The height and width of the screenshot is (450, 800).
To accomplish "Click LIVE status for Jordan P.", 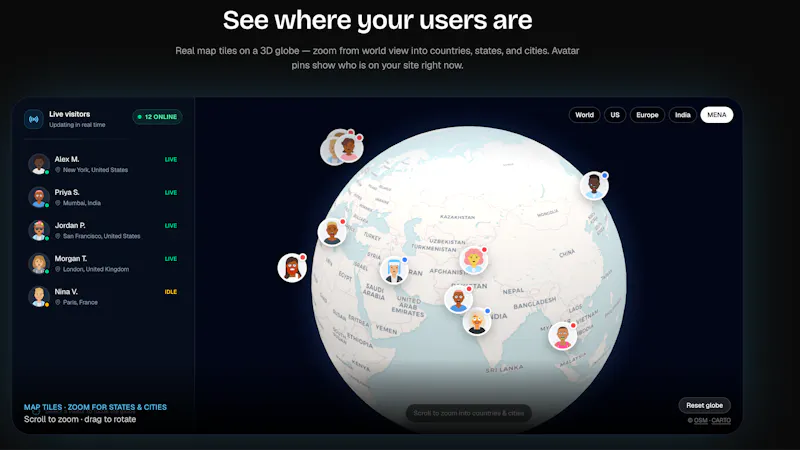I will coord(170,226).
